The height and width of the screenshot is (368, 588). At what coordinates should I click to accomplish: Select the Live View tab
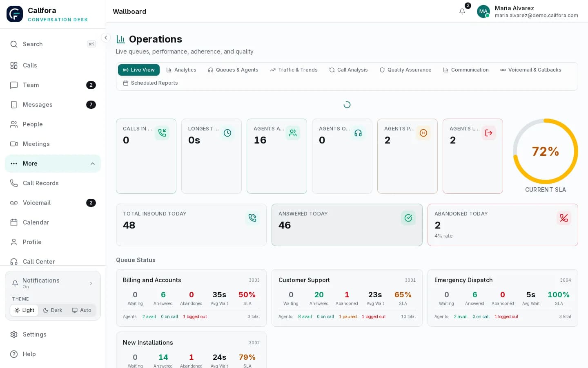pyautogui.click(x=139, y=70)
